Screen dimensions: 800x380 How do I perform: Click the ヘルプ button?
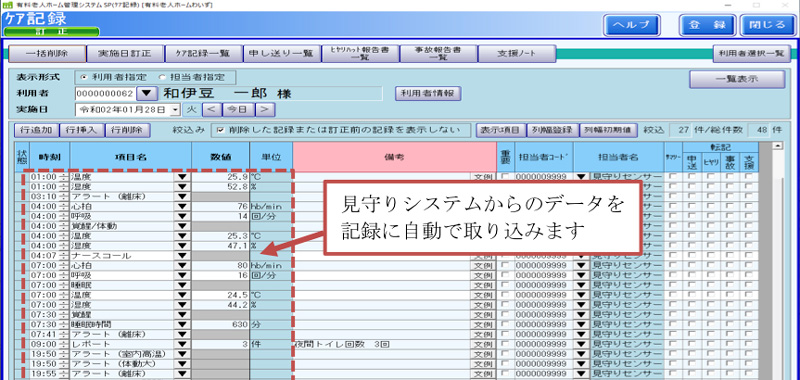click(x=632, y=24)
